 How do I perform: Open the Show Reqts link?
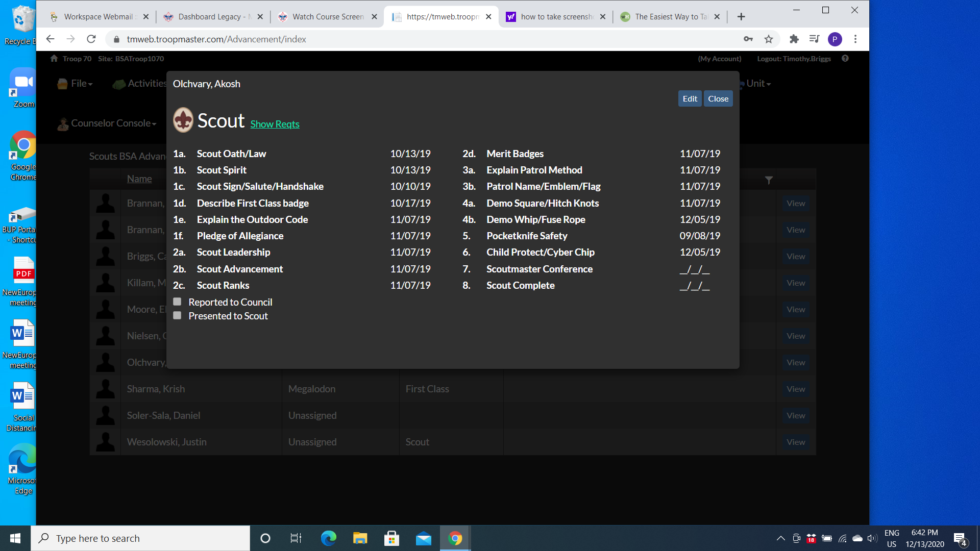click(275, 124)
